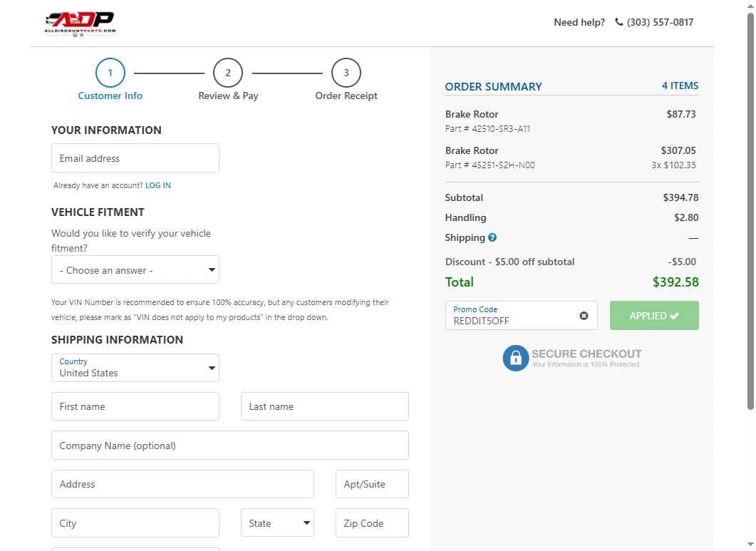Focus the First name field
Viewport: 756px width, 551px height.
coord(135,406)
